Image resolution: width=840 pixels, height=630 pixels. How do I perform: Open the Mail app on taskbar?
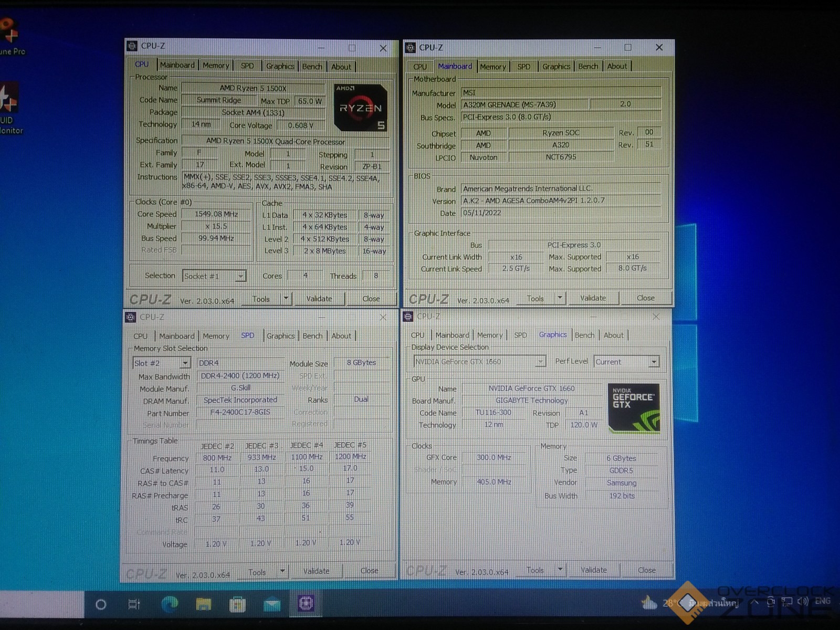[x=271, y=605]
